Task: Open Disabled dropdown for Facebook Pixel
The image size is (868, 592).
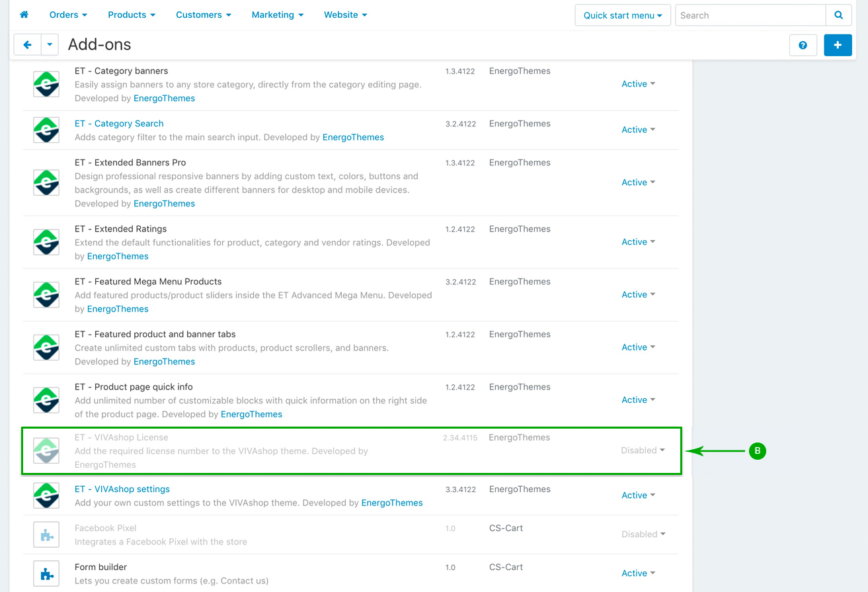Action: (x=643, y=534)
